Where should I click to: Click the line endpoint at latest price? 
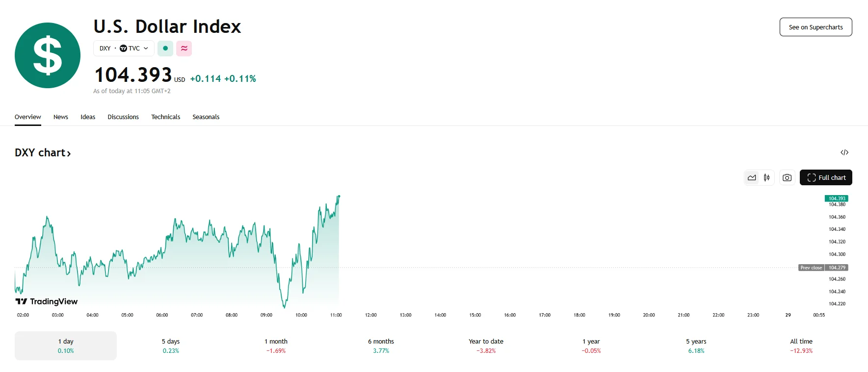[339, 196]
